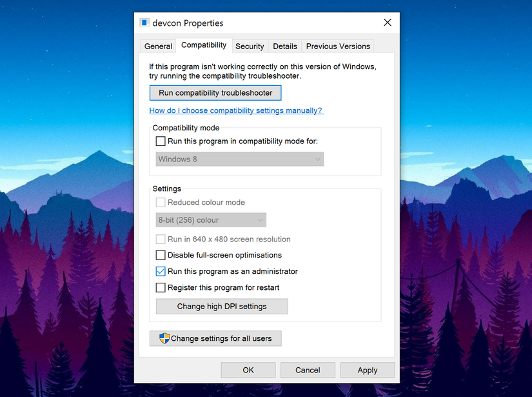Screen dimensions: 532x397
Task: Toggle the Reduced colour mode checkbox
Action: pyautogui.click(x=160, y=202)
